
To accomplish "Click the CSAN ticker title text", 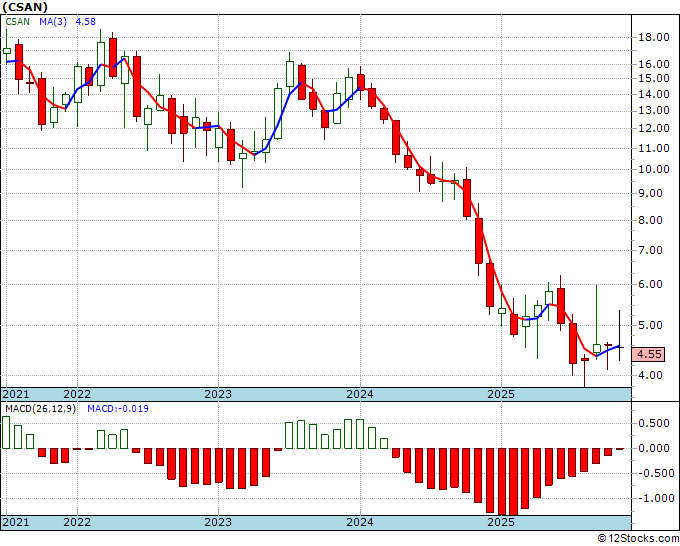I will pyautogui.click(x=25, y=7).
